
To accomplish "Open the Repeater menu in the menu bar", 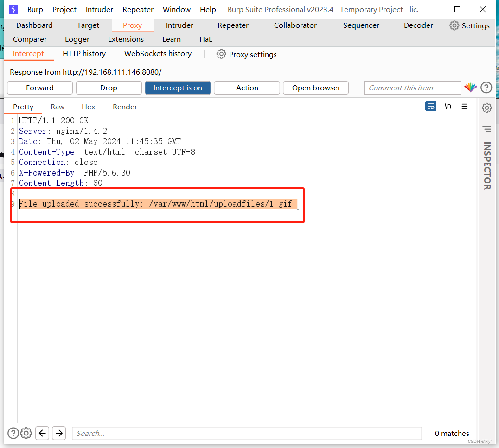I will [x=138, y=9].
